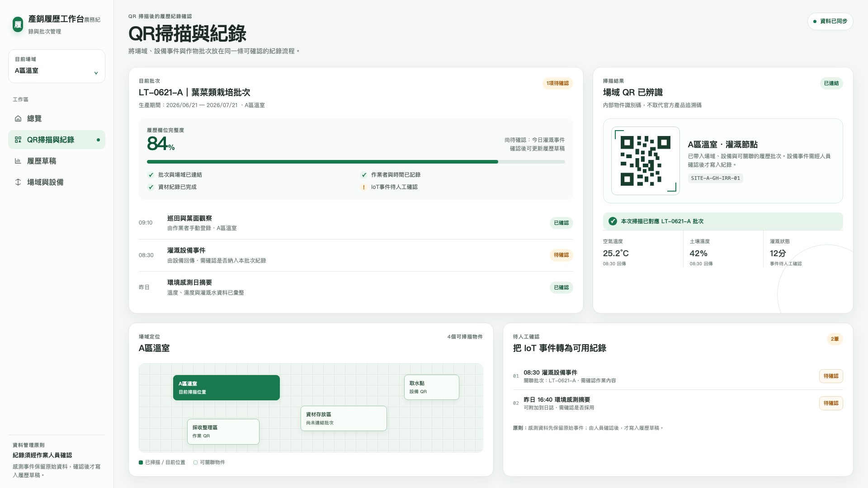Select the 資材存放區 node on the map
The width and height of the screenshot is (868, 488).
[x=344, y=418]
